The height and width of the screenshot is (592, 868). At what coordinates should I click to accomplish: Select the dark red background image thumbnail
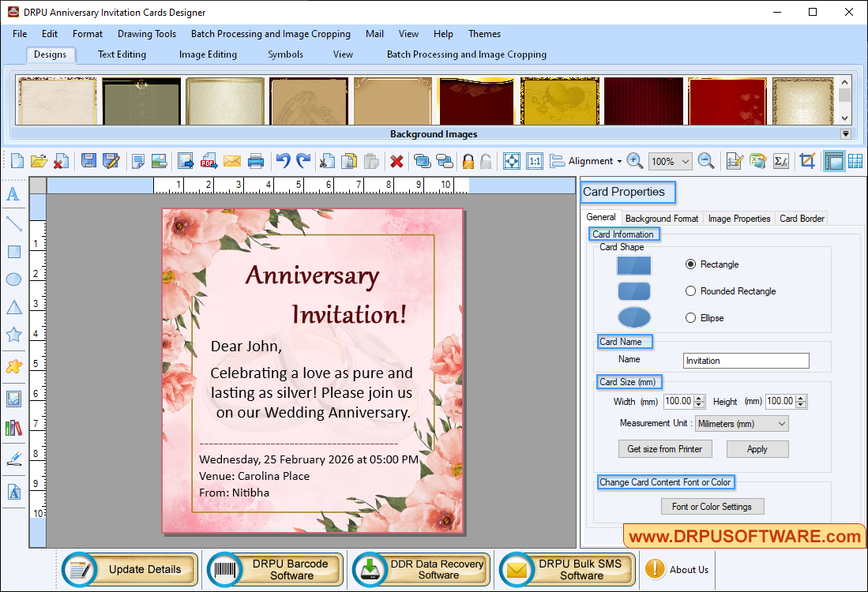tap(643, 101)
